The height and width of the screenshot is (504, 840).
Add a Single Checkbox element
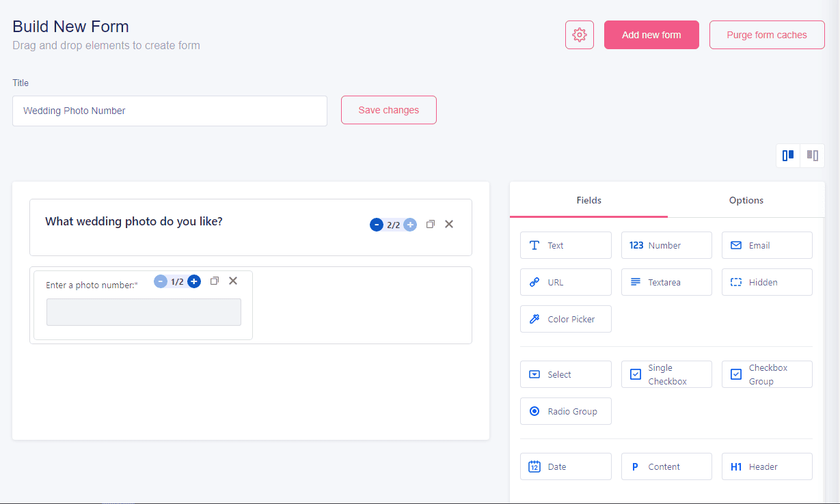[x=666, y=374]
